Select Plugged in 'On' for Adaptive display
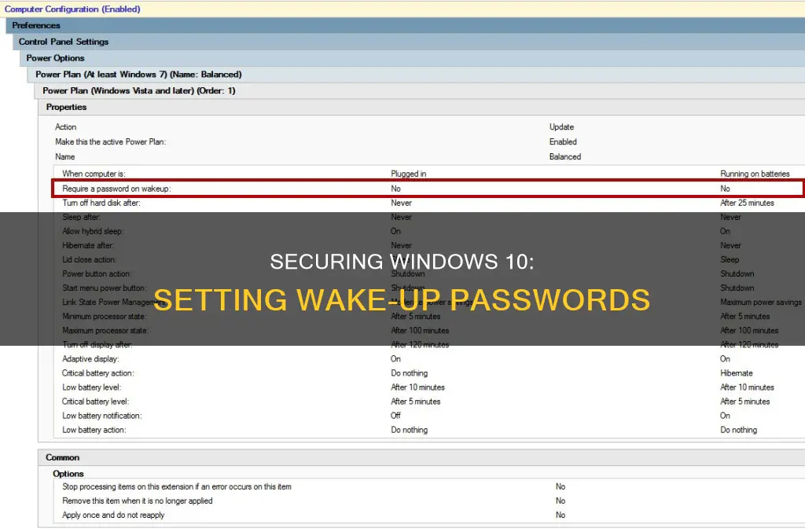Image resolution: width=805 pixels, height=532 pixels. pos(396,359)
